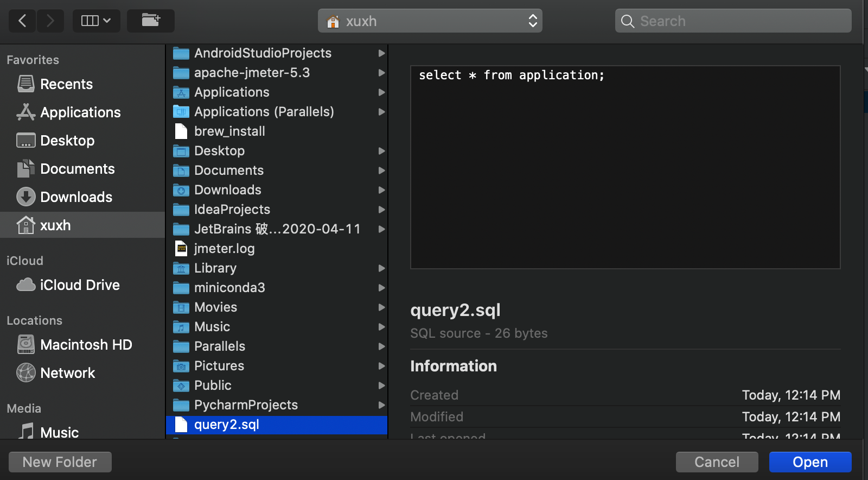This screenshot has height=480, width=868.
Task: Click the Network globe icon
Action: [x=25, y=373]
